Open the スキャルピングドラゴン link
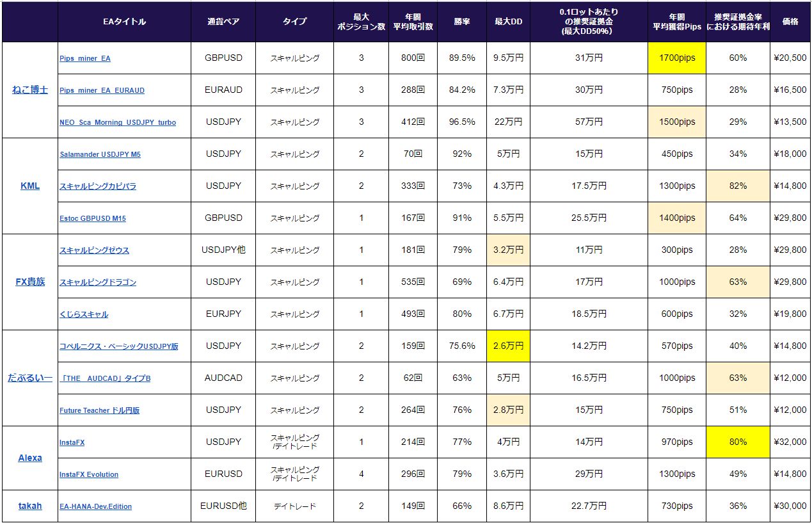812x523 pixels. point(97,282)
